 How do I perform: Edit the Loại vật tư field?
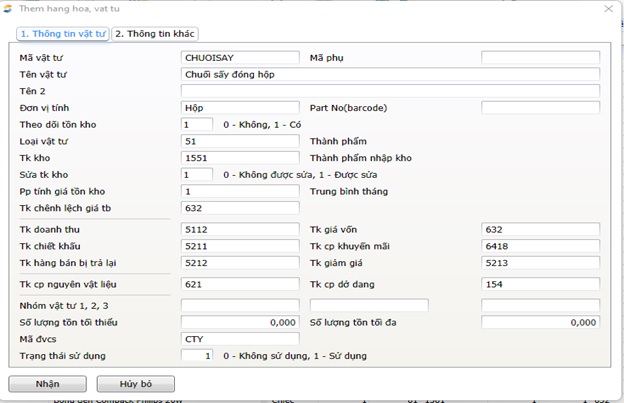point(240,141)
